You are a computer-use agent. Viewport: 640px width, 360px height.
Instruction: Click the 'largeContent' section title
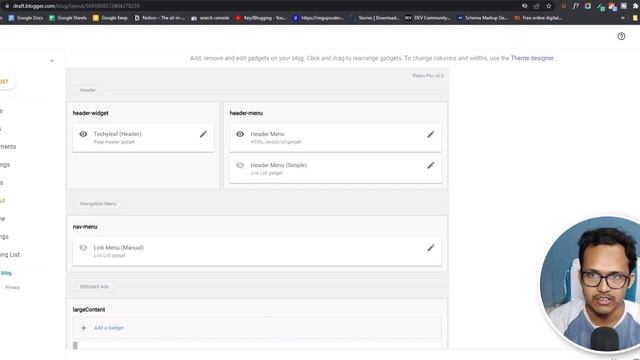click(89, 309)
